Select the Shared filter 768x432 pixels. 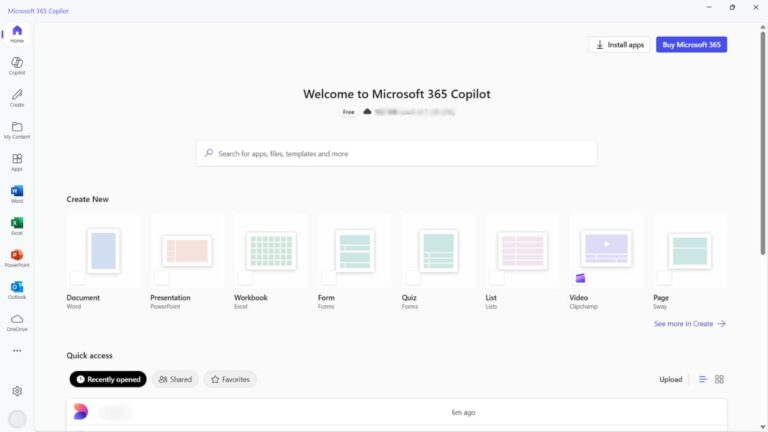click(x=175, y=379)
